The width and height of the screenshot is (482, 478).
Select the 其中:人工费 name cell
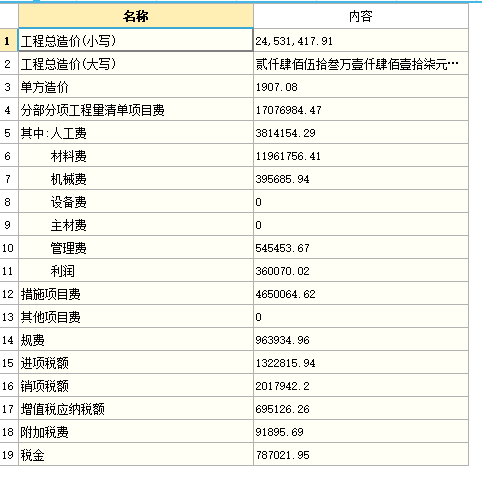click(136, 132)
